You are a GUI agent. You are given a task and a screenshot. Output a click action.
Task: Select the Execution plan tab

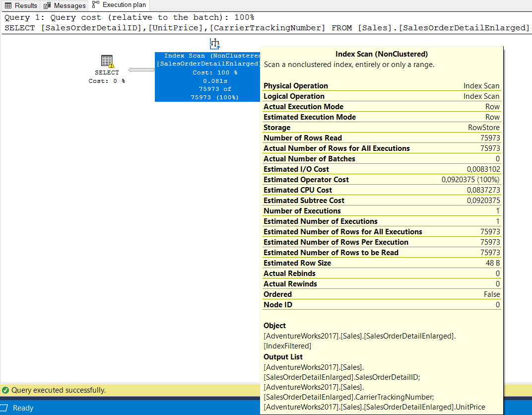coord(119,5)
